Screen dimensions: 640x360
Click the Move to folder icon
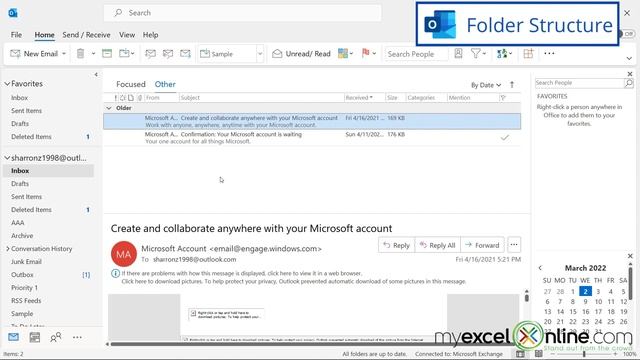click(124, 53)
